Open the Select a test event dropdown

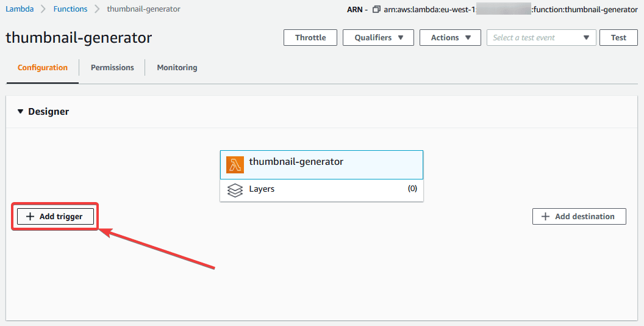click(541, 38)
